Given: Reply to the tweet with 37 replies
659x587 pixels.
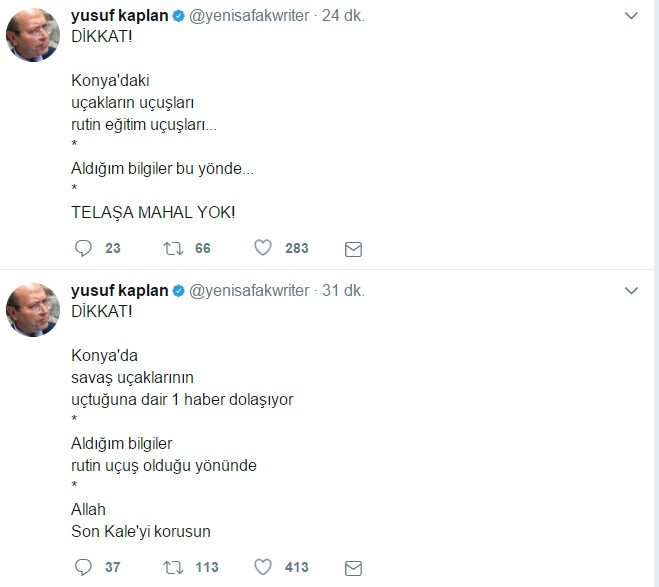Looking at the screenshot, I should [84, 567].
